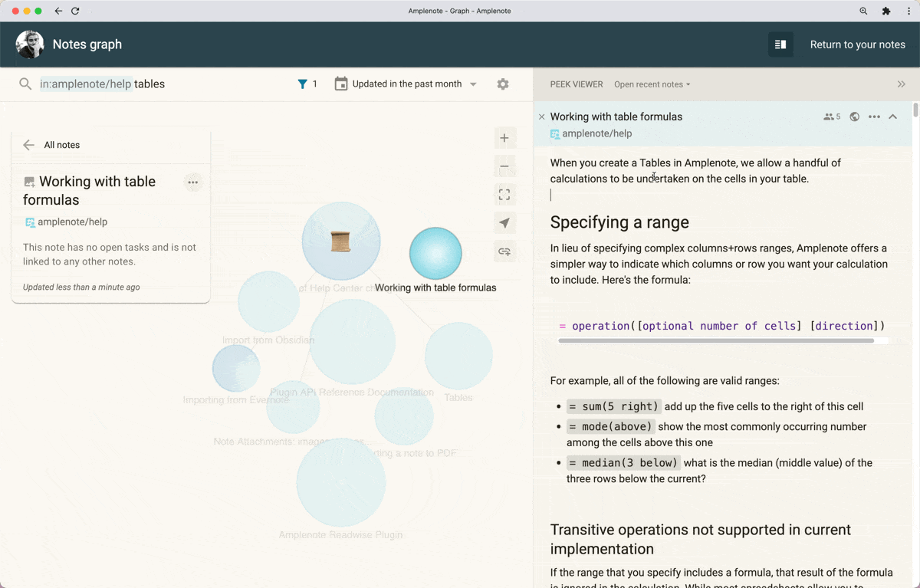The height and width of the screenshot is (588, 920).
Task: Select the Importing from Evernote node
Action: (x=236, y=369)
